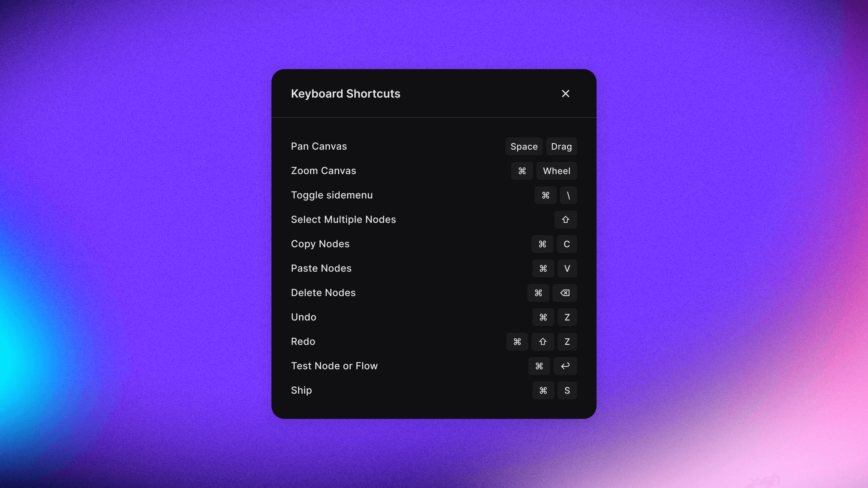The width and height of the screenshot is (868, 488).
Task: Click the Command icon in the Redo row
Action: (x=517, y=342)
